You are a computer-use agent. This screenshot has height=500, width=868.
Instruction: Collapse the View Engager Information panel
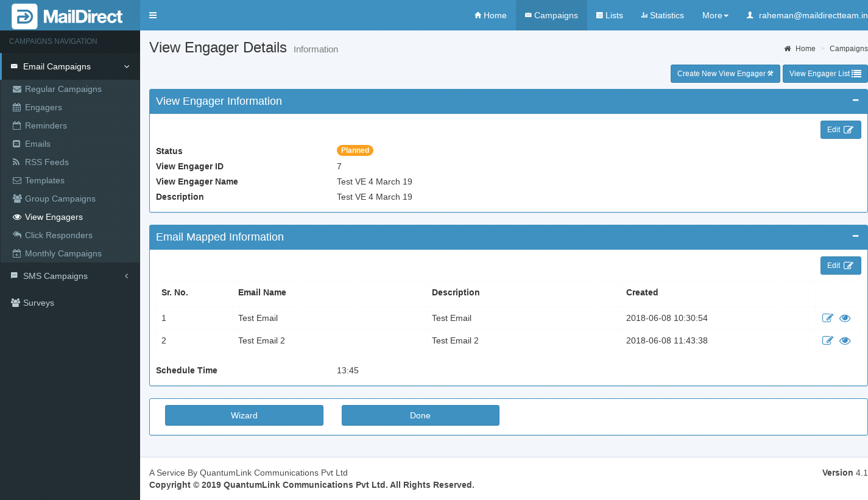click(855, 100)
